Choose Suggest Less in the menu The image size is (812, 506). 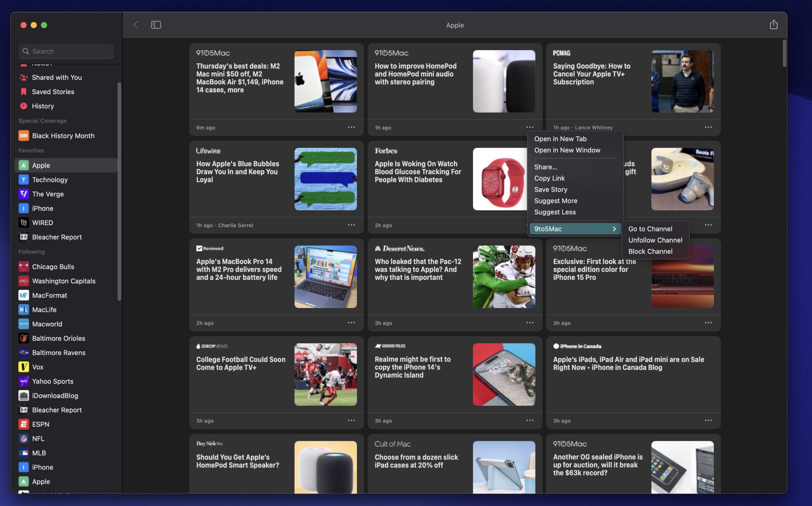575,212
